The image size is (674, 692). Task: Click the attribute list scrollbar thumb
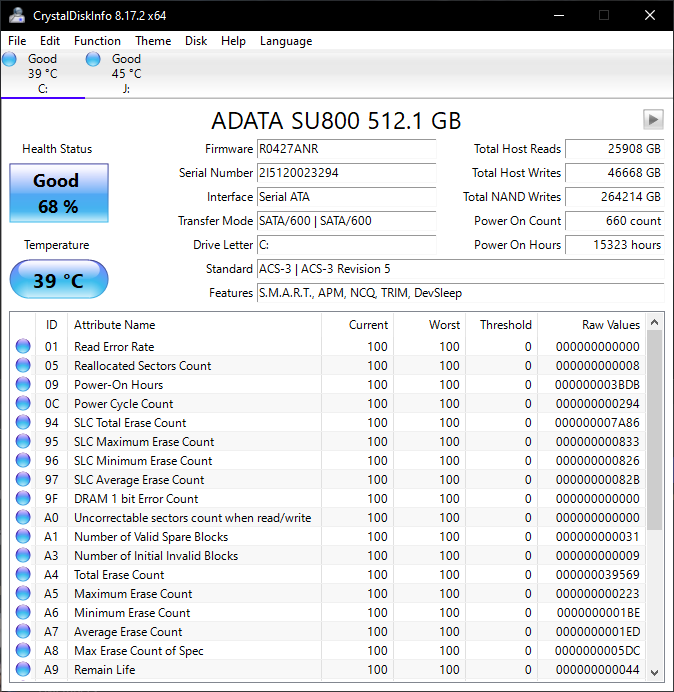tap(655, 430)
